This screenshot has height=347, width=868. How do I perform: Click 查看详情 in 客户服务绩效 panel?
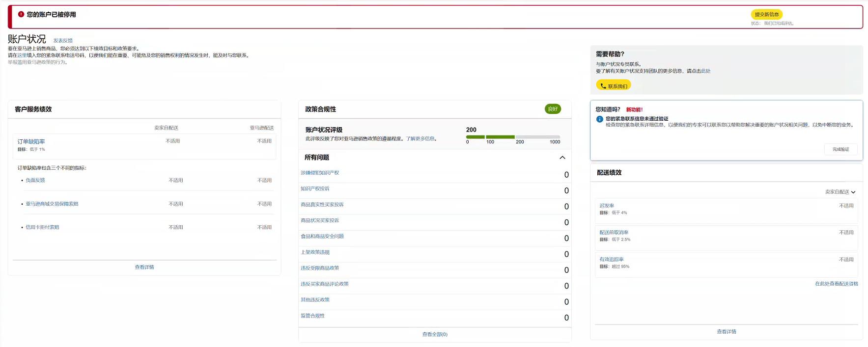pyautogui.click(x=144, y=267)
